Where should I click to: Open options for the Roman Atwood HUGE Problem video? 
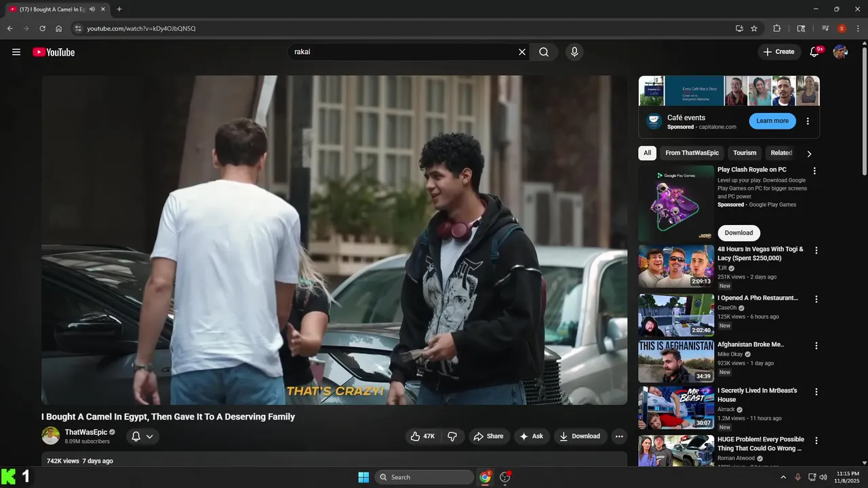(816, 441)
